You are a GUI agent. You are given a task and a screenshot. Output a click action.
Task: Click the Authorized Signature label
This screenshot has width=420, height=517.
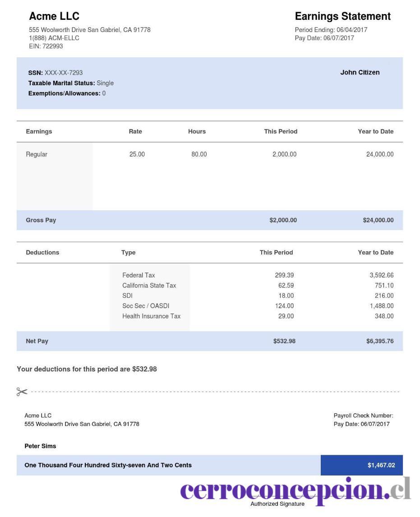click(x=277, y=504)
